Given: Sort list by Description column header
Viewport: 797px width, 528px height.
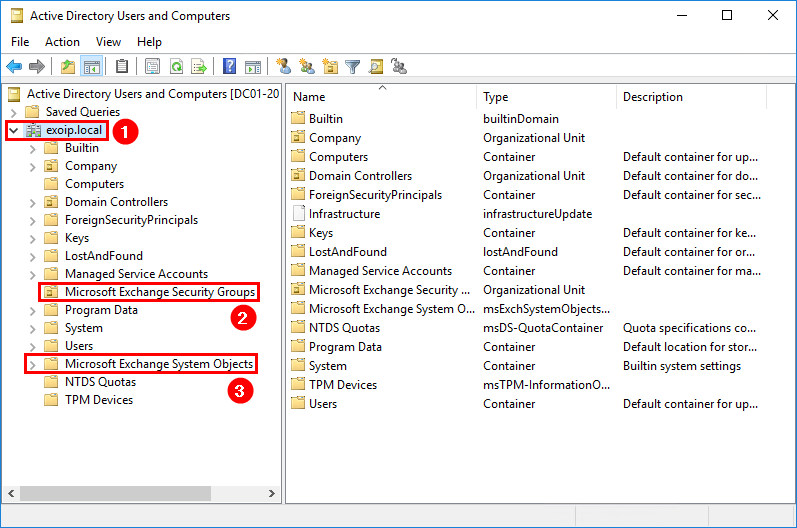Looking at the screenshot, I should [x=691, y=97].
